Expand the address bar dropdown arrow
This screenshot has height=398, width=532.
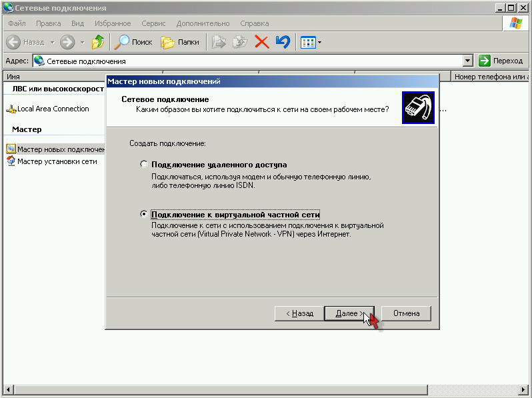point(467,61)
